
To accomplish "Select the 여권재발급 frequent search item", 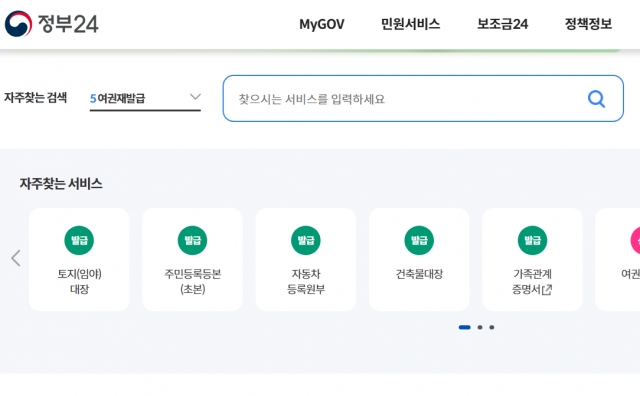I will [x=118, y=98].
